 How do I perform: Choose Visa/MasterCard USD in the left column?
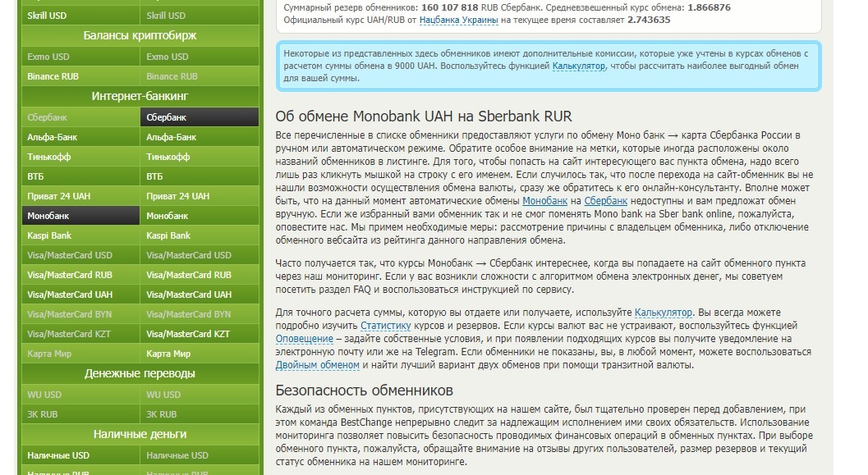tap(80, 255)
